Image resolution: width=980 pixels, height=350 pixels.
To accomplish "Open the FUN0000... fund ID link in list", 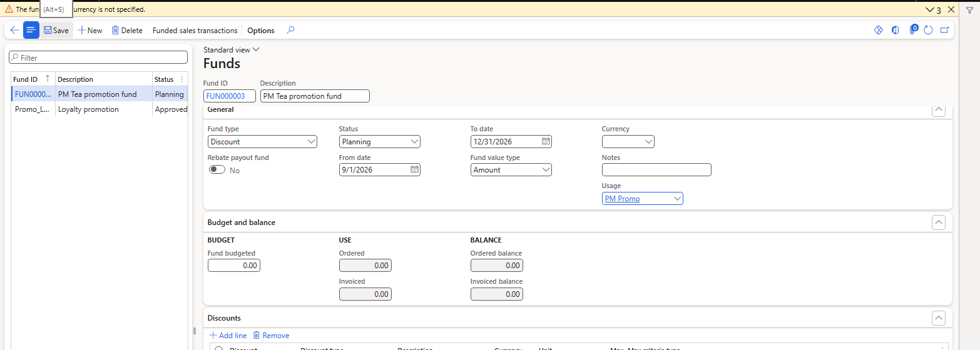I will 33,94.
